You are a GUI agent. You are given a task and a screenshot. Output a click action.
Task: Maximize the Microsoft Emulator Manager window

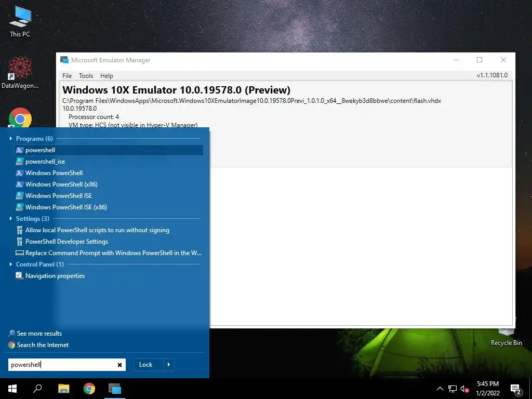tap(480, 60)
